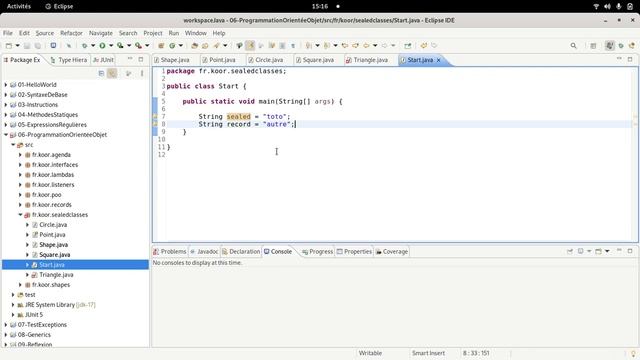Open the Project menu
This screenshot has width=640, height=360.
[x=153, y=33]
